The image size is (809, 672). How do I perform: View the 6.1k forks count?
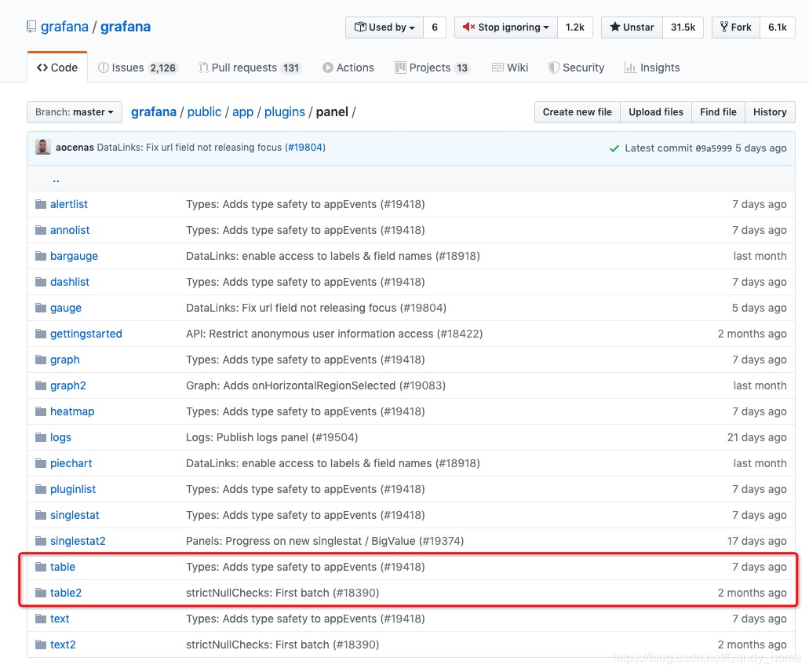point(778,27)
